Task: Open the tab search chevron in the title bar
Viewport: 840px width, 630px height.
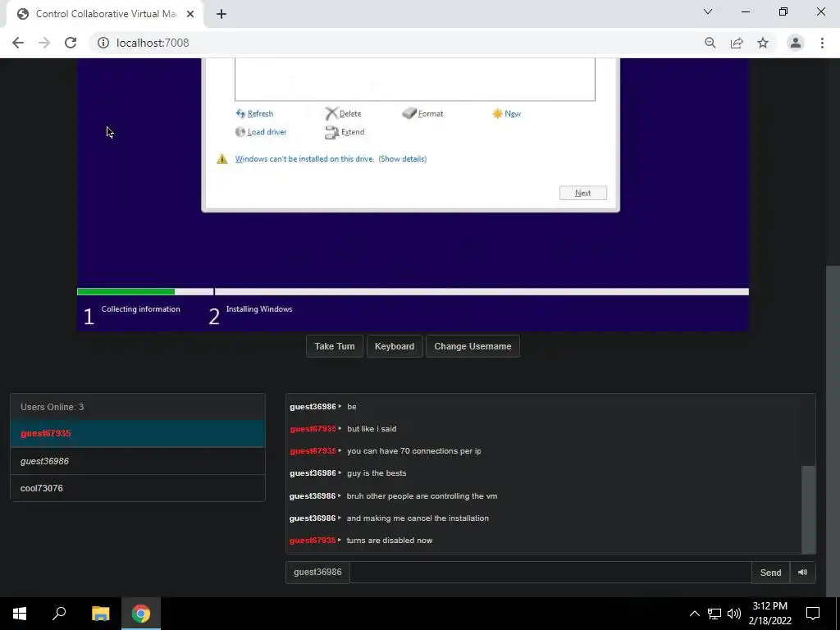Action: (708, 11)
